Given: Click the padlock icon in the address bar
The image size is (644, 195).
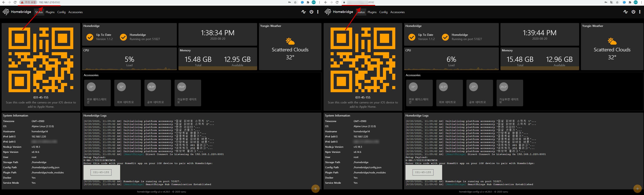Looking at the screenshot, I should click(x=344, y=2).
